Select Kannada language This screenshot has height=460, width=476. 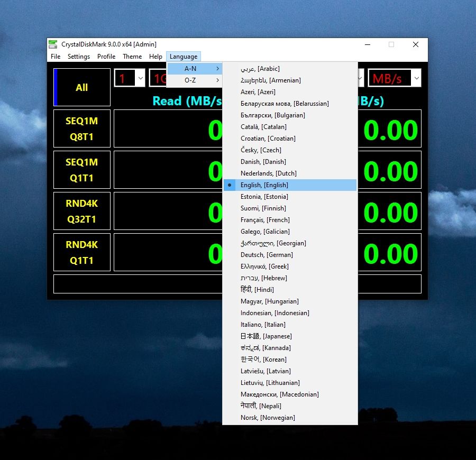click(290, 348)
